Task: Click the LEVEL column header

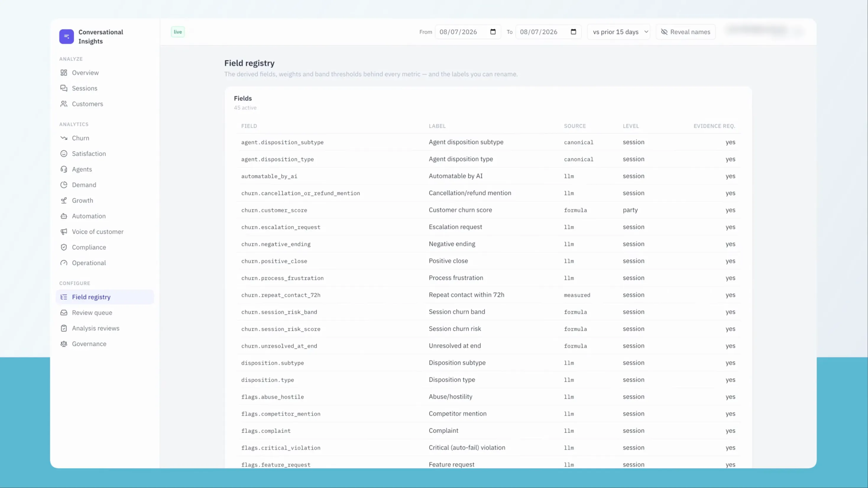Action: [631, 126]
